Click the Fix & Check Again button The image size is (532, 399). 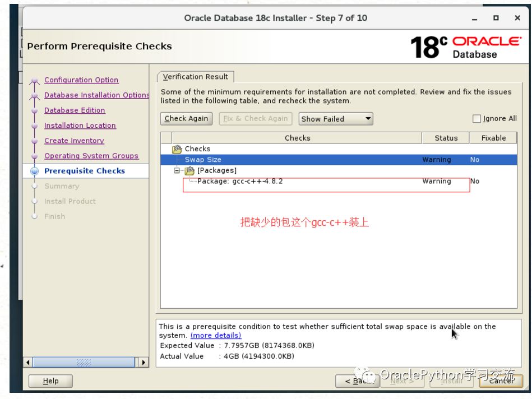click(x=256, y=119)
